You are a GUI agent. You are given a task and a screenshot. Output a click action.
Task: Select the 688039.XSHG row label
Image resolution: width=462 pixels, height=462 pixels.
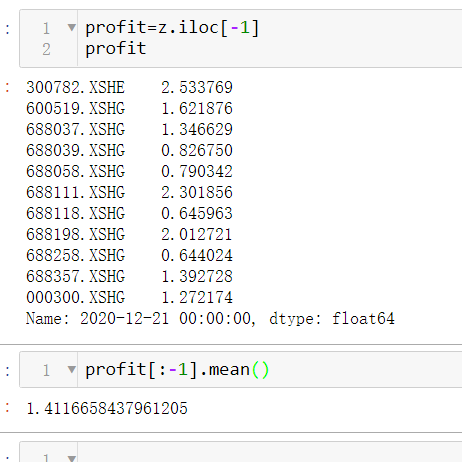pos(76,151)
